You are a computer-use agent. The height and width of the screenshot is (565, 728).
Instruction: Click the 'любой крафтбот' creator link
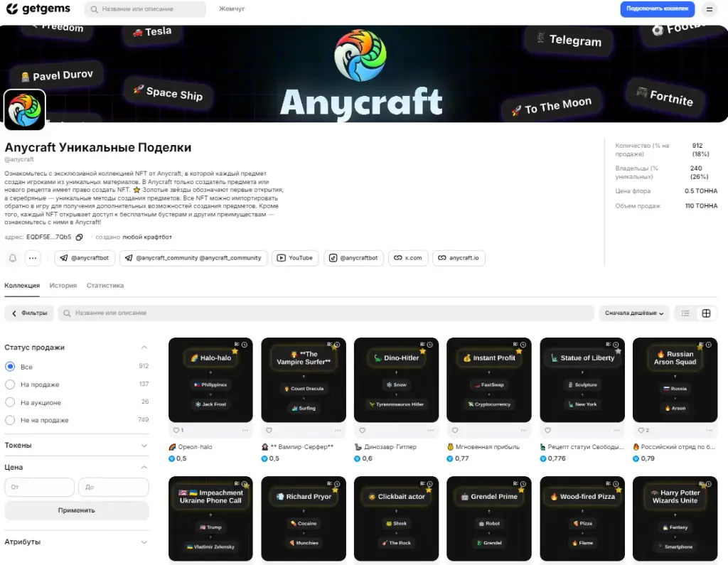point(147,237)
